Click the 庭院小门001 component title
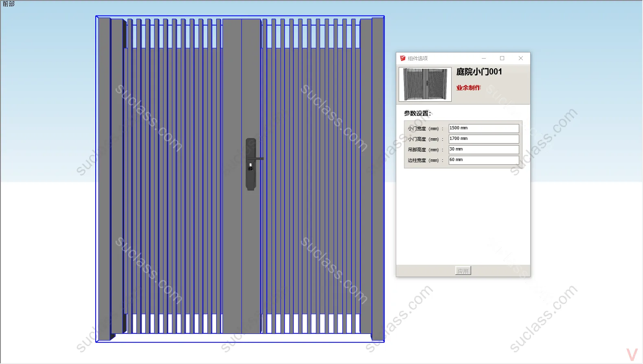Image resolution: width=643 pixels, height=364 pixels. coord(479,72)
